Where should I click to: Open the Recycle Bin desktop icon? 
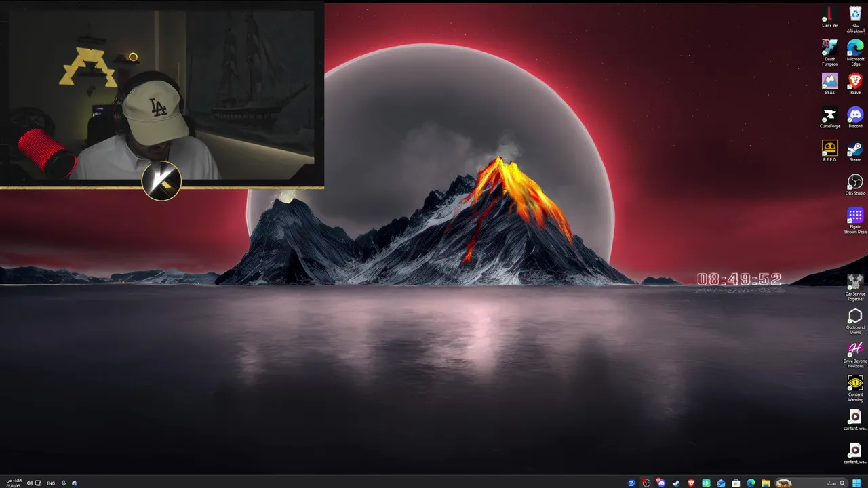click(x=855, y=20)
